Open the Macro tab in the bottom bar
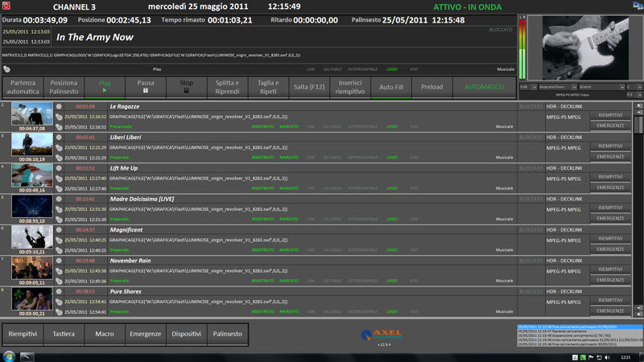This screenshot has height=362, width=644. click(x=104, y=333)
